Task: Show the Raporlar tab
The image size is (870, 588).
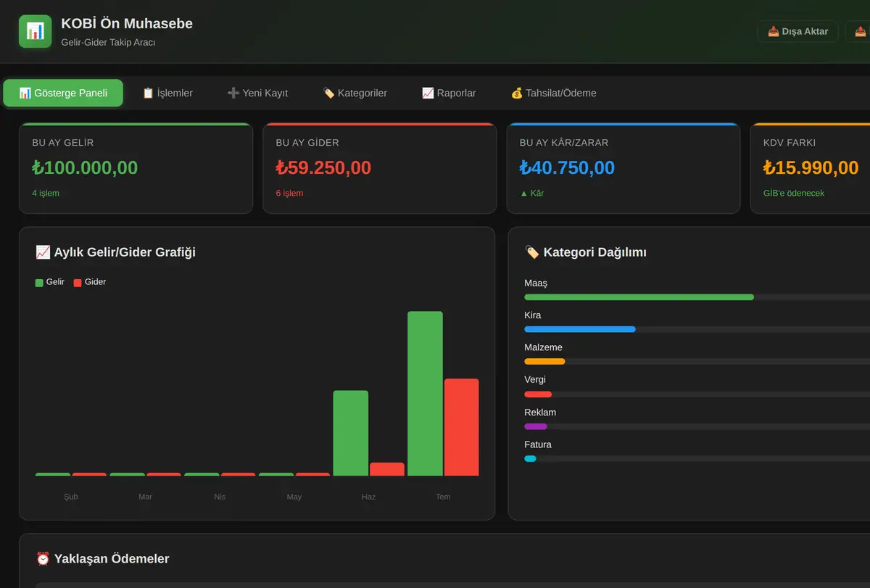Action: [x=449, y=93]
